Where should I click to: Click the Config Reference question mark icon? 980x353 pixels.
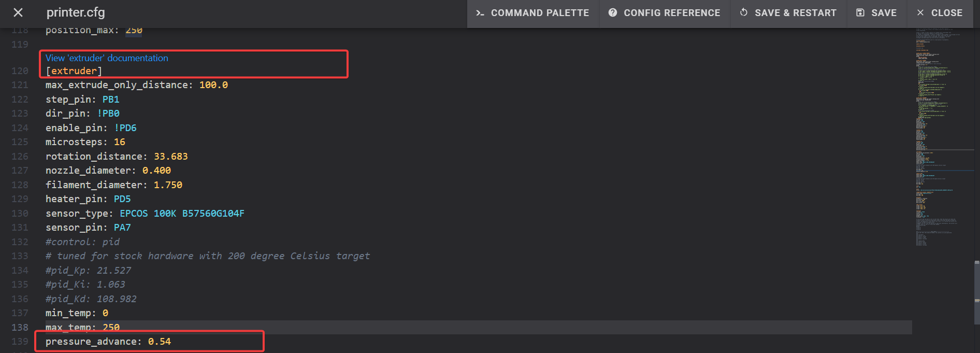click(x=613, y=12)
